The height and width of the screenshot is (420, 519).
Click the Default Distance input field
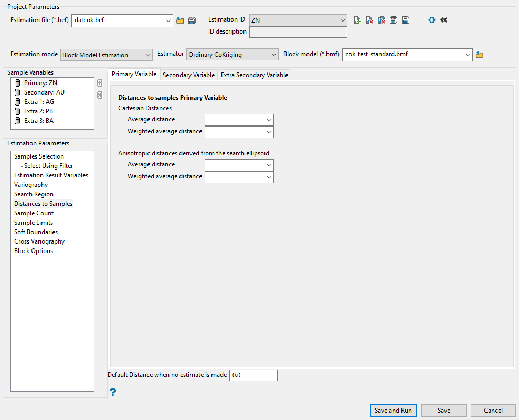pos(253,375)
